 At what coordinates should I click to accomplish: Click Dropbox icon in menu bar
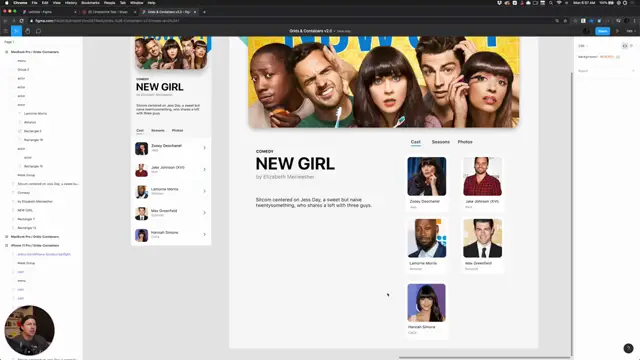pos(499,3)
